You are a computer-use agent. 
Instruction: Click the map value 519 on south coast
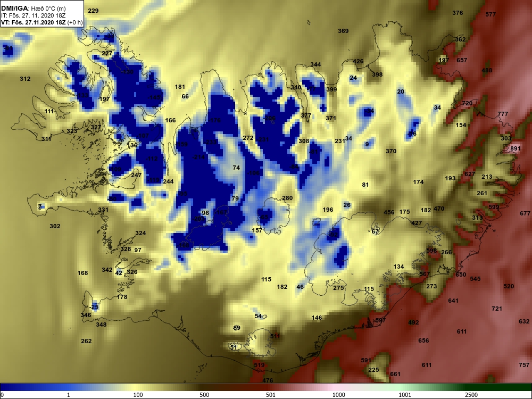tap(259, 365)
